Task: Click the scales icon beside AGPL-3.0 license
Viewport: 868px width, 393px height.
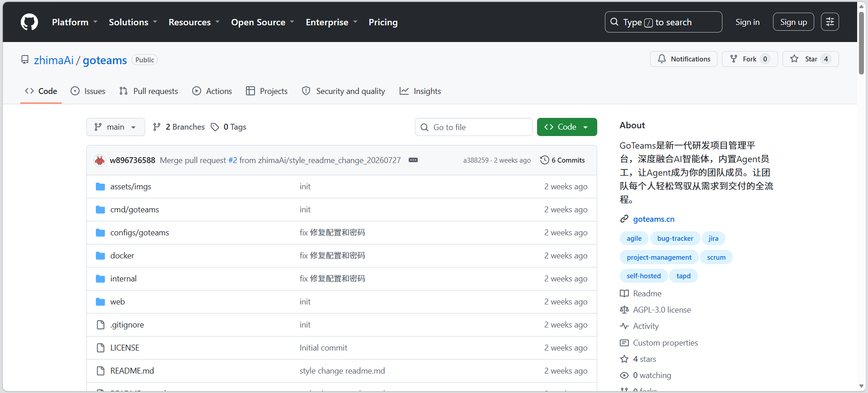Action: pyautogui.click(x=624, y=310)
